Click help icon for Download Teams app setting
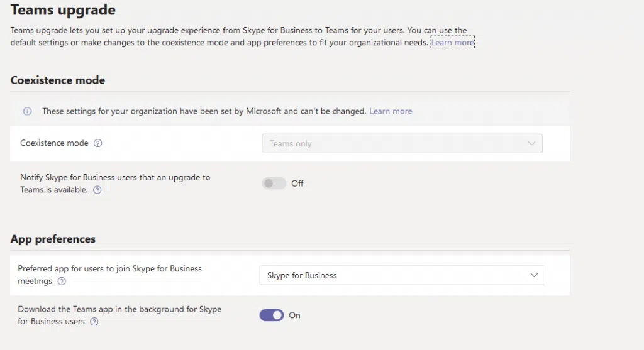The width and height of the screenshot is (644, 350). (94, 322)
